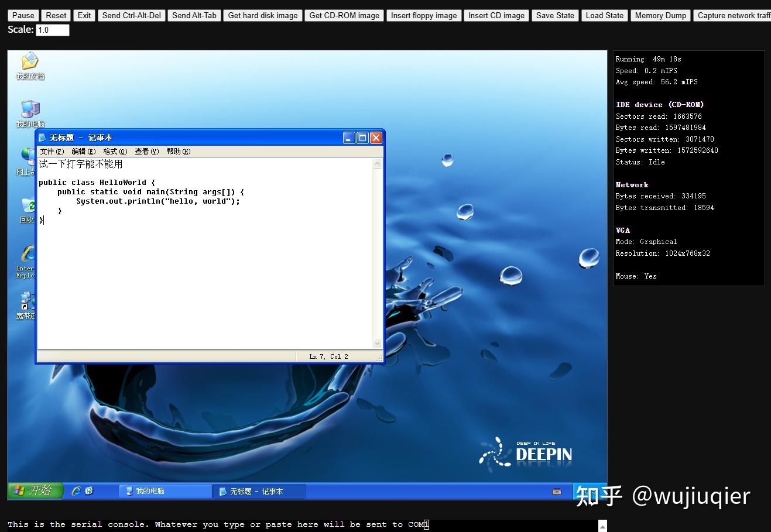Click the Memory Dump button
Screen dimensions: 771x532
[x=660, y=15]
